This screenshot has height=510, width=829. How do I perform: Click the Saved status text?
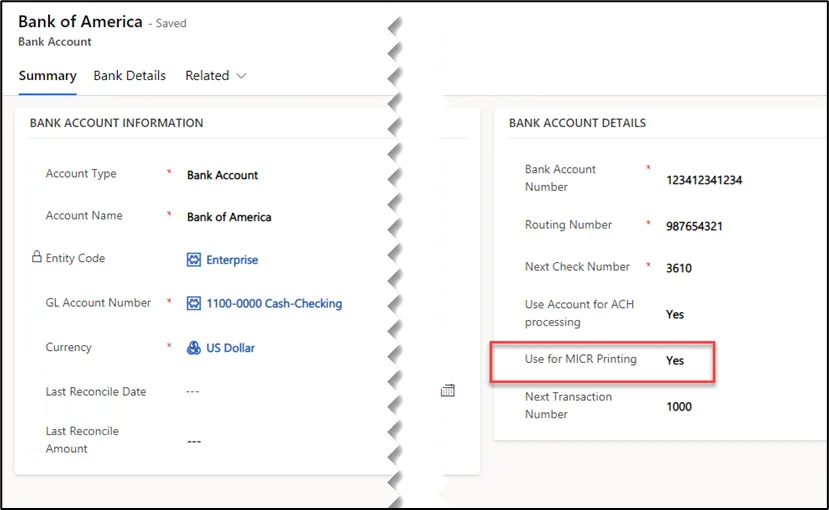tap(171, 23)
